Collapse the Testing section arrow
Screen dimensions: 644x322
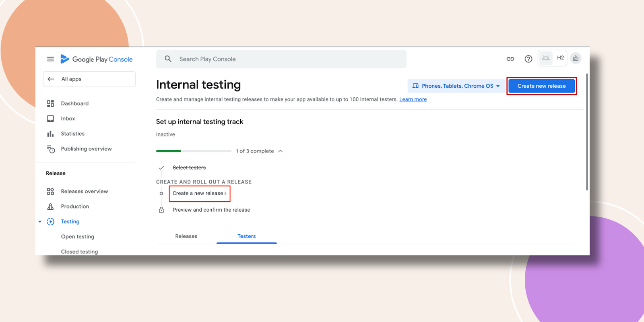click(40, 222)
